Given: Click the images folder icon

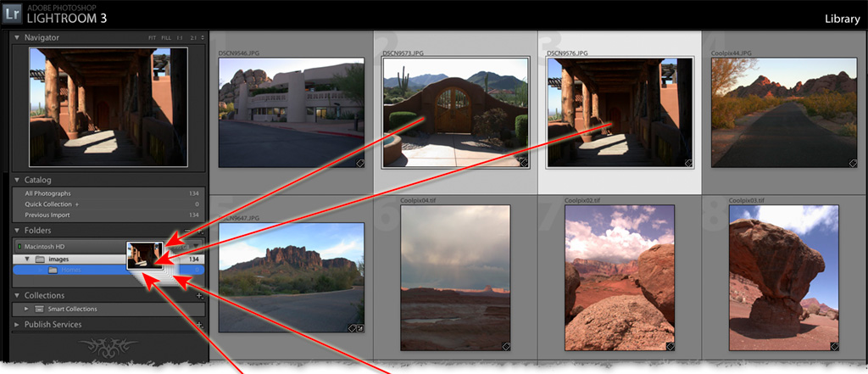Looking at the screenshot, I should [x=39, y=260].
